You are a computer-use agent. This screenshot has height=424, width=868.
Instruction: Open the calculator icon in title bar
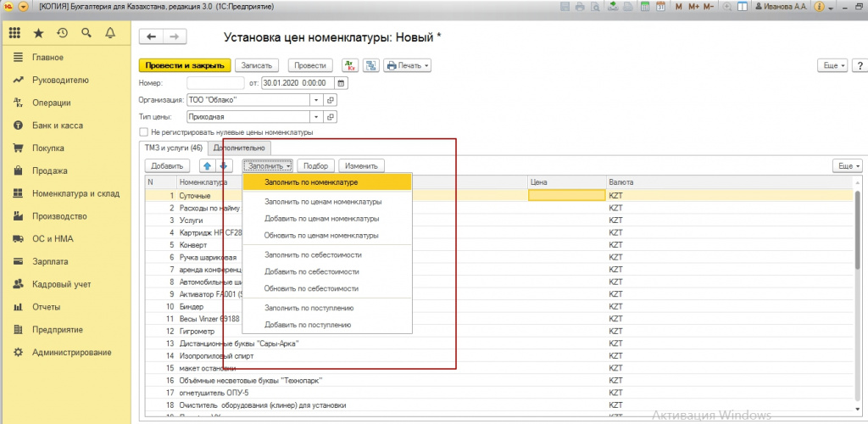point(645,7)
